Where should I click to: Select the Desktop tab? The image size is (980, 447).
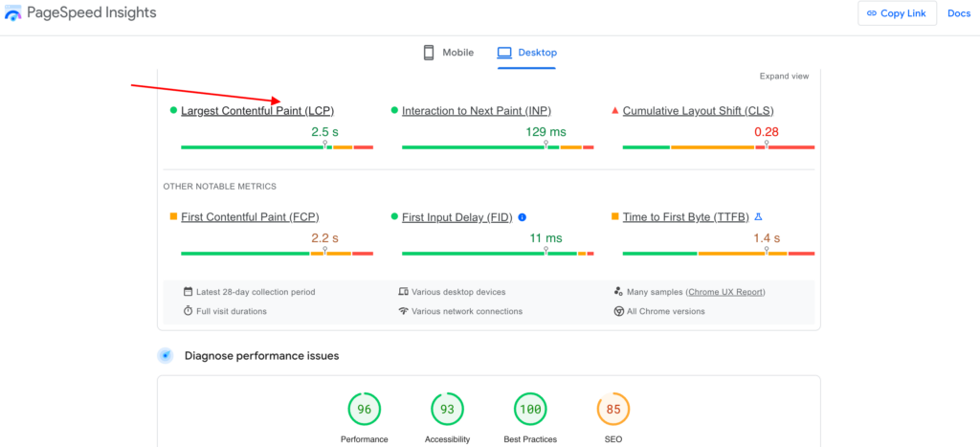[x=526, y=53]
